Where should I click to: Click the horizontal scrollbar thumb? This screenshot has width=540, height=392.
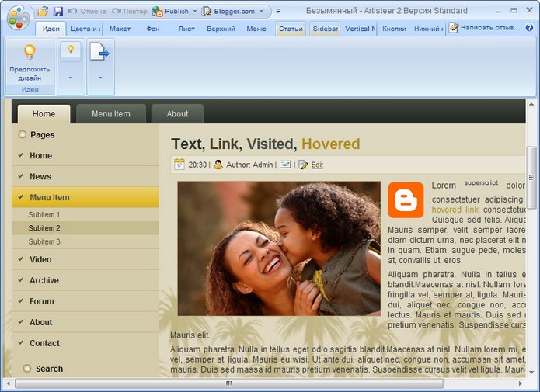[x=228, y=383]
